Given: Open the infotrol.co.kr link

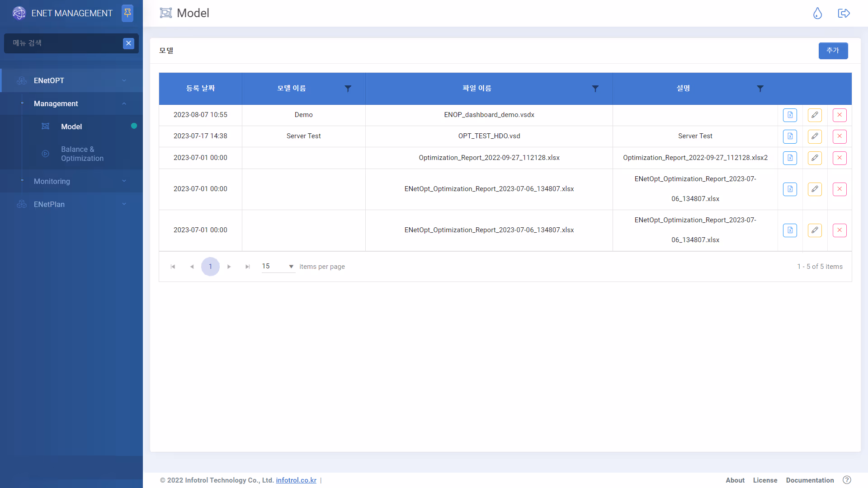Looking at the screenshot, I should (296, 480).
